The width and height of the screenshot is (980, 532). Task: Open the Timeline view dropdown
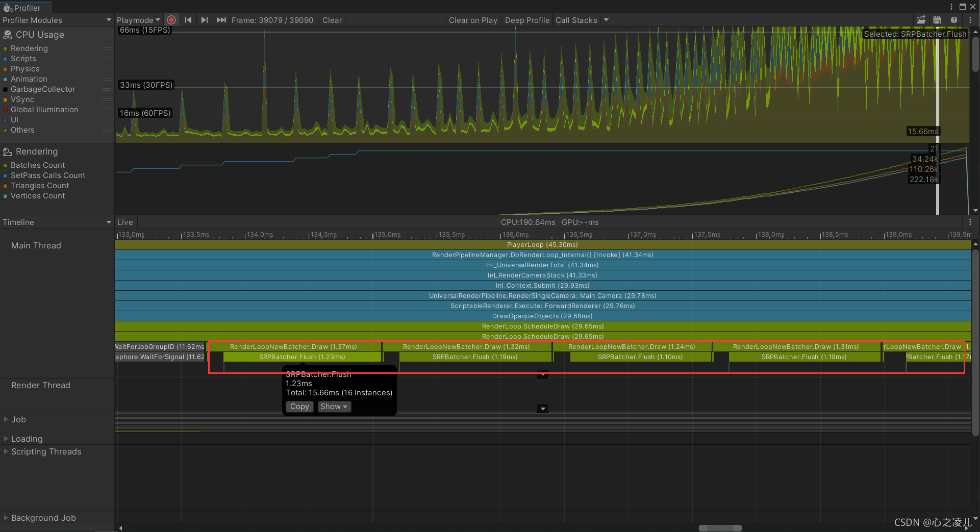(57, 222)
